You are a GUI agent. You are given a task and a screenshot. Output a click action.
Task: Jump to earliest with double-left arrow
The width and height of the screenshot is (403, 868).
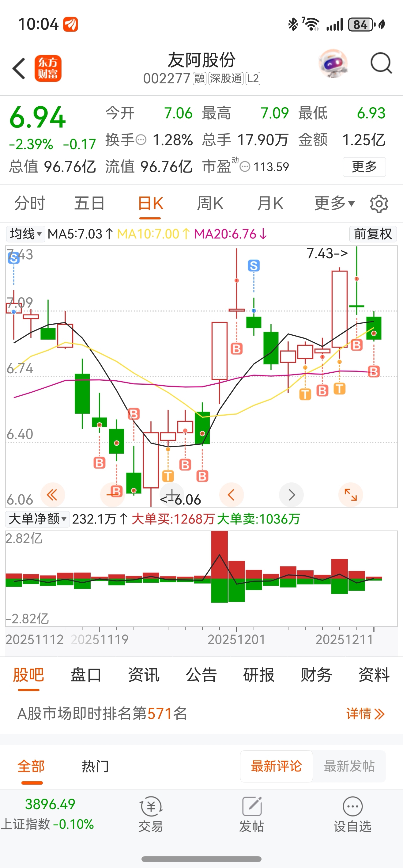coord(53,495)
